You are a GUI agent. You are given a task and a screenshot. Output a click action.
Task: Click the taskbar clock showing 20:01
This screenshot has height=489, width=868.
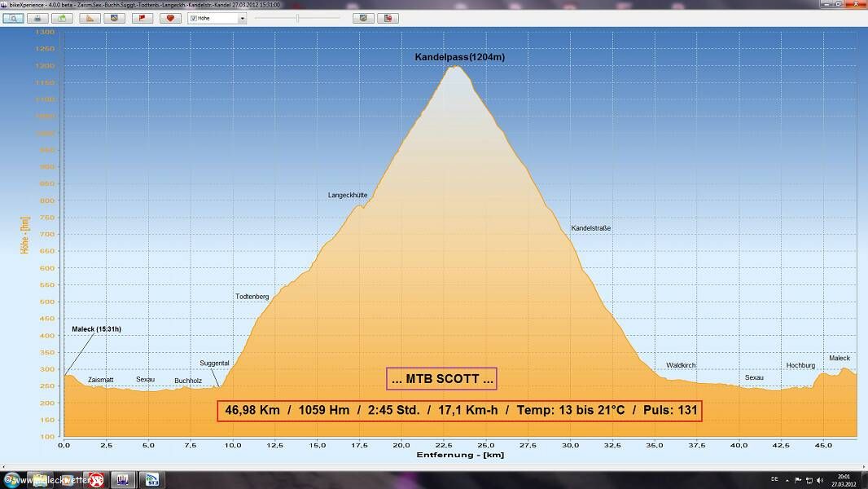click(x=844, y=480)
